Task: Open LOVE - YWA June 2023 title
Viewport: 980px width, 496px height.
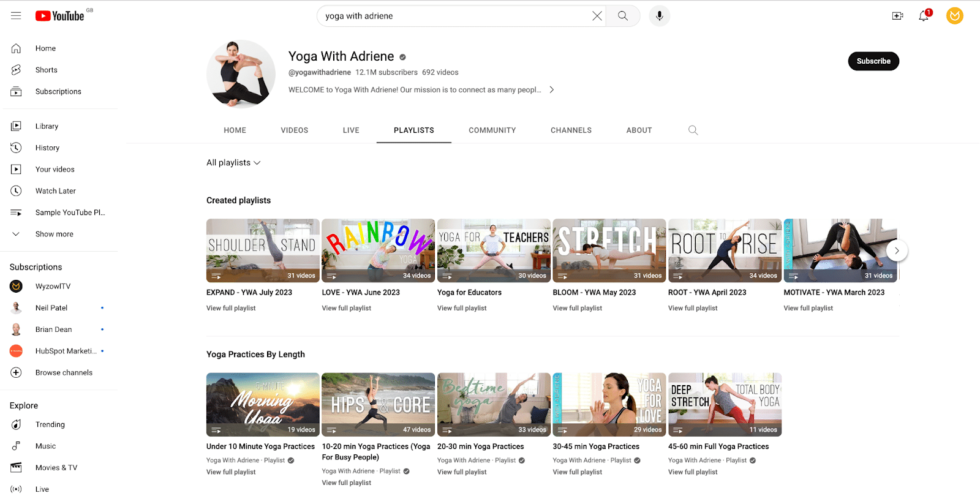Action: 361,293
